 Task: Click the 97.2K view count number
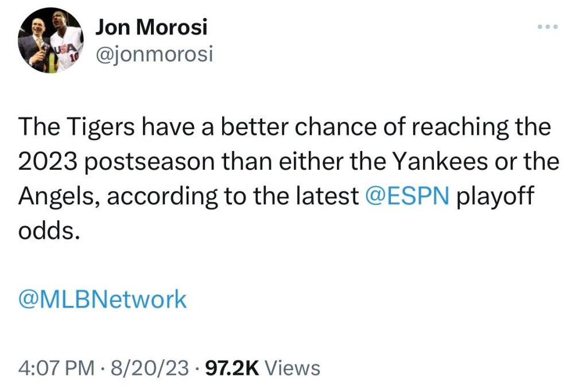(x=232, y=368)
